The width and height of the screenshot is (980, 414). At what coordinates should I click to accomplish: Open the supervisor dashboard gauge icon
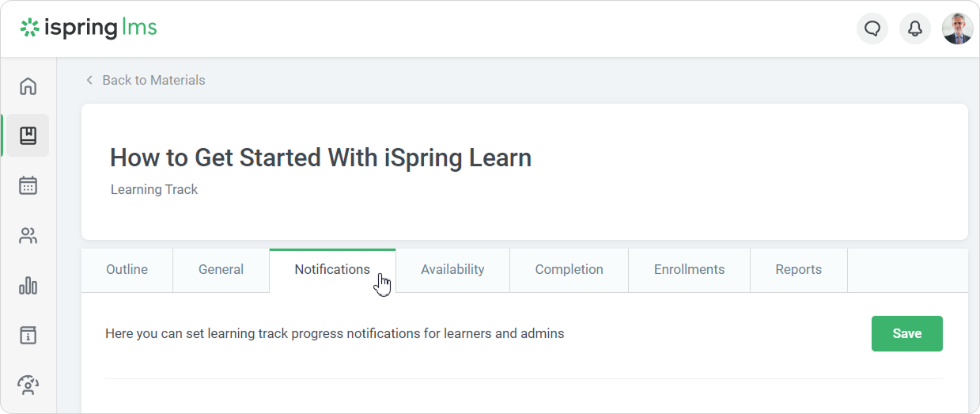pyautogui.click(x=28, y=385)
